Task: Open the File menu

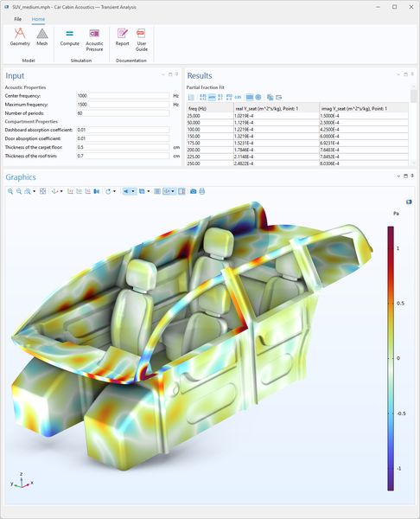Action: click(x=18, y=19)
